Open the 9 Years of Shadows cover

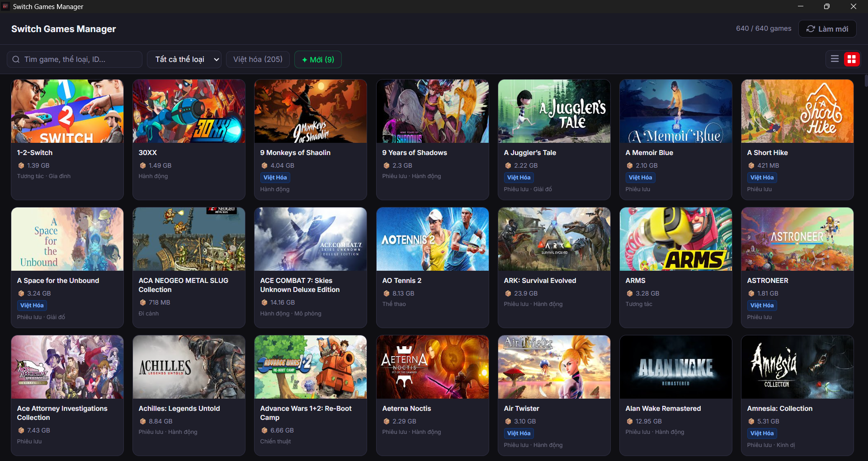point(433,111)
